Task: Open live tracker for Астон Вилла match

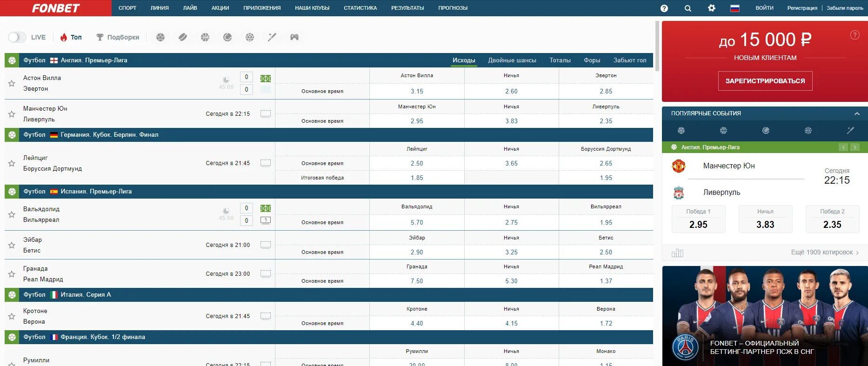Action: (x=266, y=78)
